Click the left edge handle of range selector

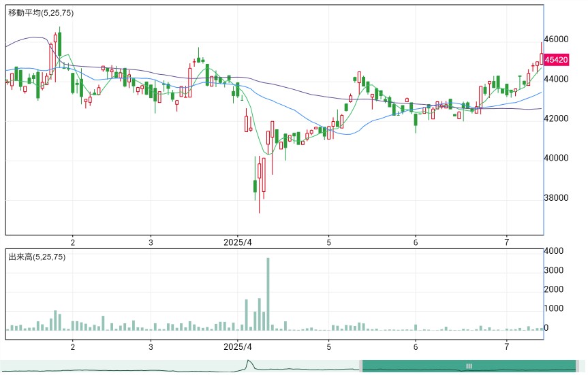360,366
